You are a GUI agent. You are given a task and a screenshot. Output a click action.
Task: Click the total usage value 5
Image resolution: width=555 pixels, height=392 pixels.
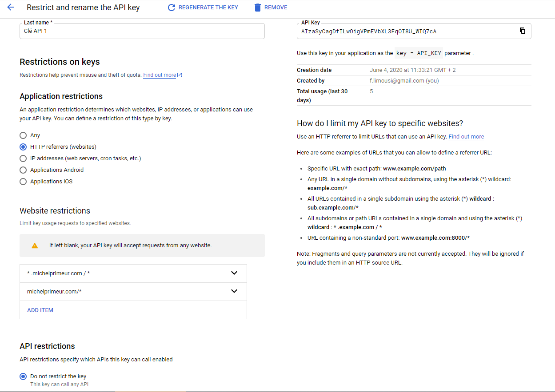point(371,91)
